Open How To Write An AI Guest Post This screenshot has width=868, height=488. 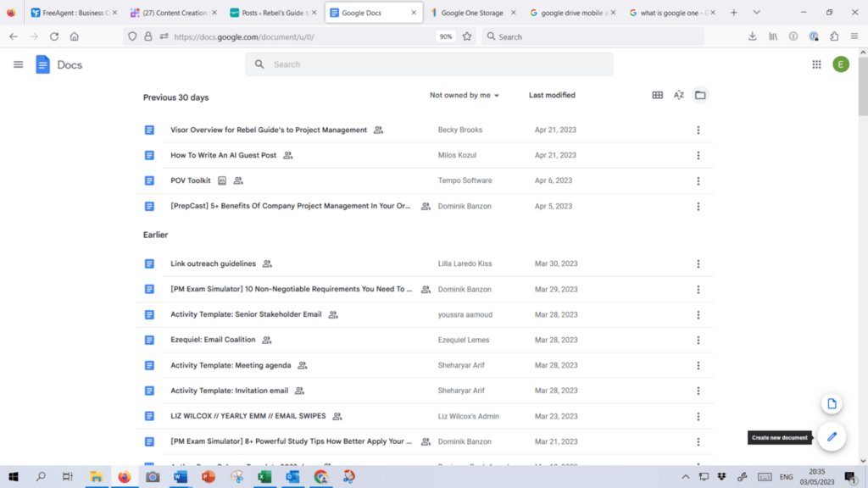click(x=223, y=156)
